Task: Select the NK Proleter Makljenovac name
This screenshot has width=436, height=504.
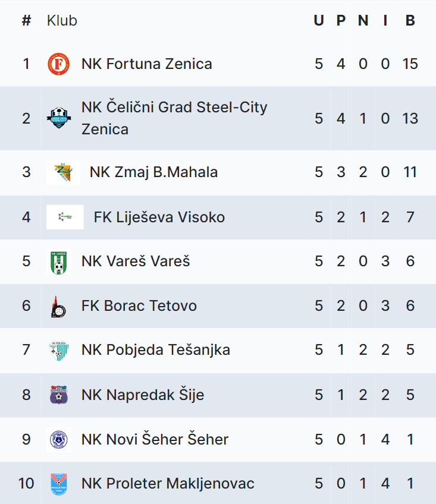Action: coord(168,484)
